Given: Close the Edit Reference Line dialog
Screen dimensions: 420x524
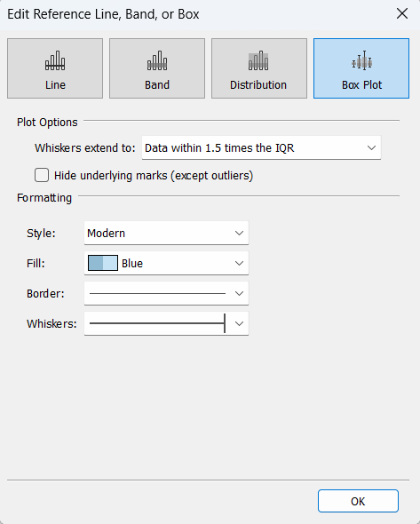Looking at the screenshot, I should coord(402,13).
